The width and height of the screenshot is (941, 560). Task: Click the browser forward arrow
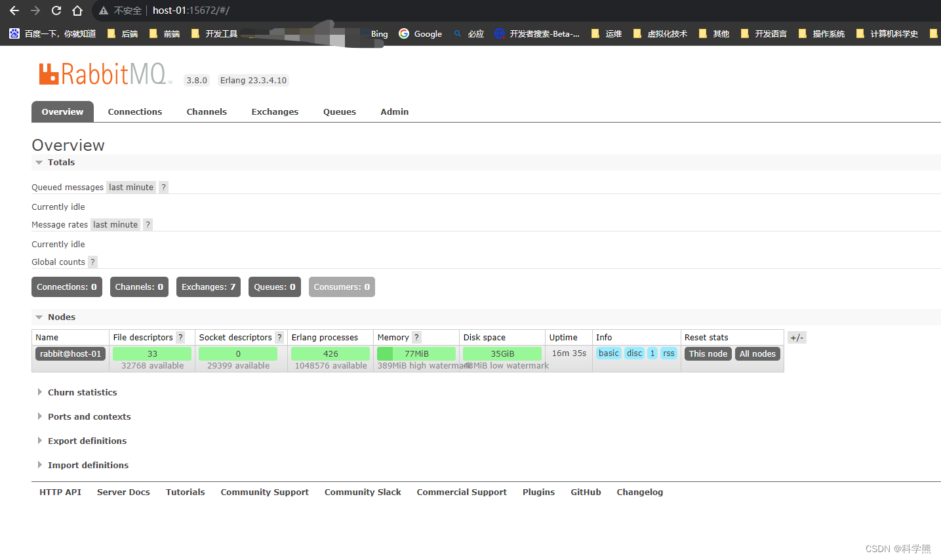[35, 10]
